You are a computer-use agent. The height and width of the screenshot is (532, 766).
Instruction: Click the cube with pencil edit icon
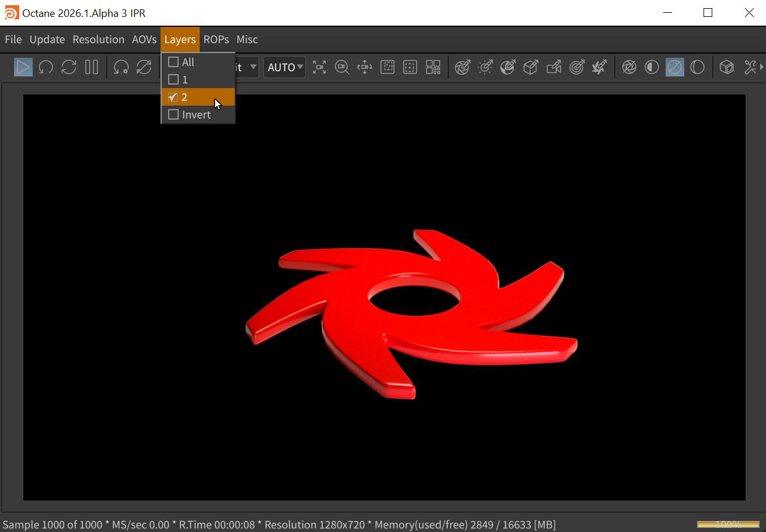pos(531,67)
